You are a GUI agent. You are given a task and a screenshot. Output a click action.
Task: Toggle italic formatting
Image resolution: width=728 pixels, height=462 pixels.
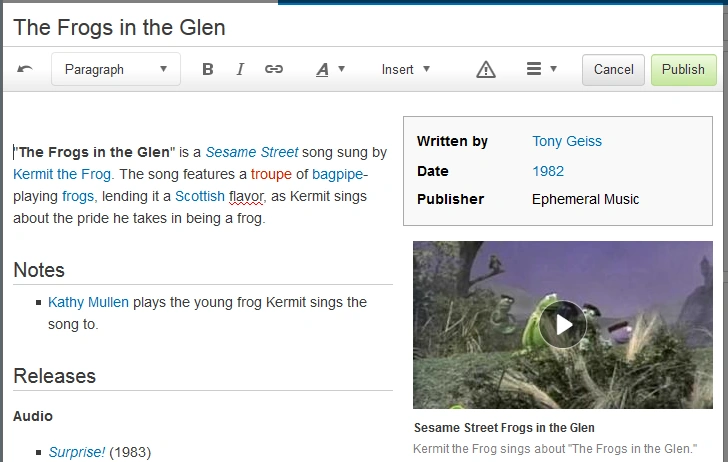click(x=240, y=69)
